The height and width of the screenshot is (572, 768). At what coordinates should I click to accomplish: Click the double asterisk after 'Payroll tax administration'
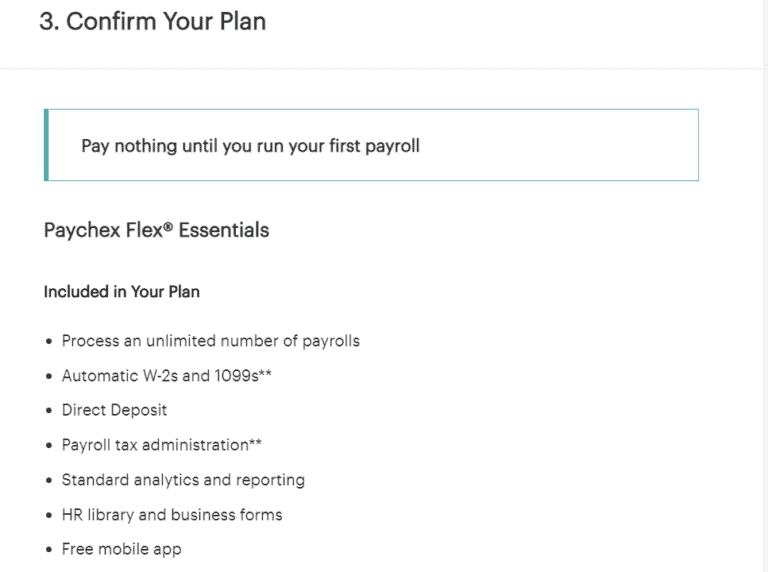tap(256, 443)
